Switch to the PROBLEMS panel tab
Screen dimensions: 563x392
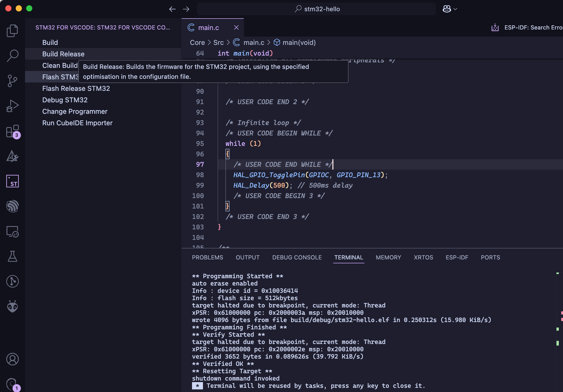(x=207, y=257)
